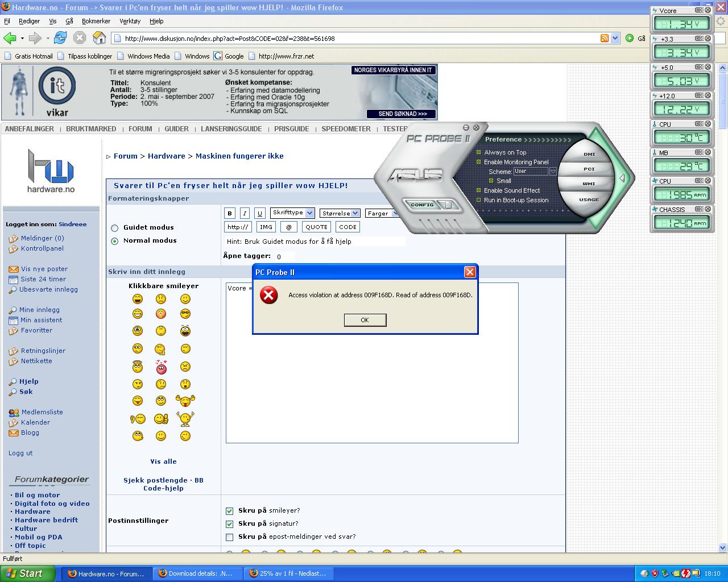
Task: Open the Rediger menu
Action: pos(29,21)
